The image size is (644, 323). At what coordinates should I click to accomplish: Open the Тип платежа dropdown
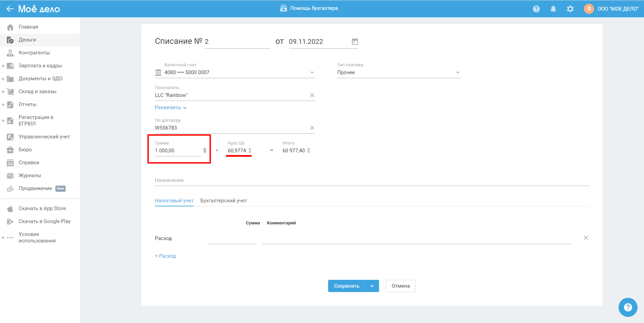pyautogui.click(x=458, y=72)
